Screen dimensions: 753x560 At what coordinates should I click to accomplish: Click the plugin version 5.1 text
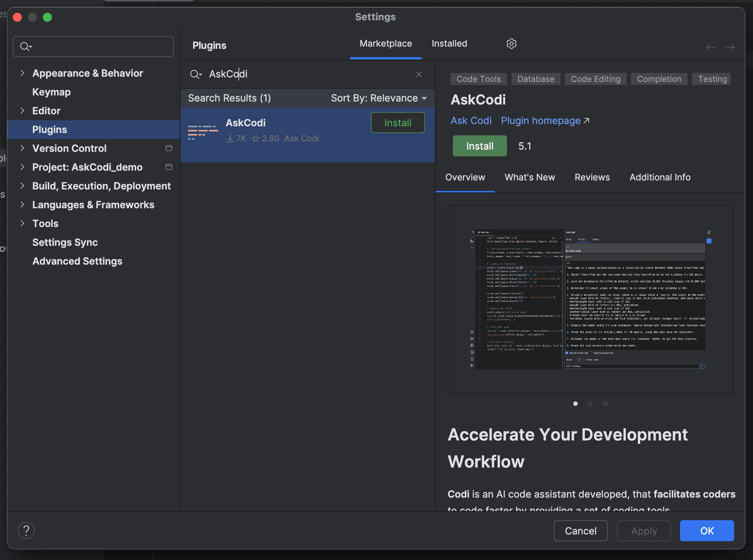point(525,146)
